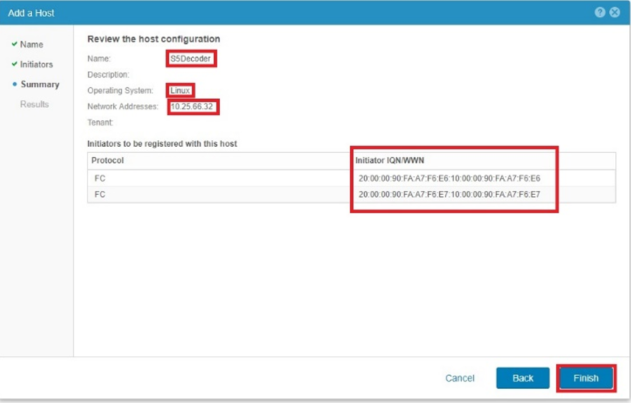This screenshot has width=631, height=403.
Task: Close the Add a Host dialog
Action: (x=615, y=12)
